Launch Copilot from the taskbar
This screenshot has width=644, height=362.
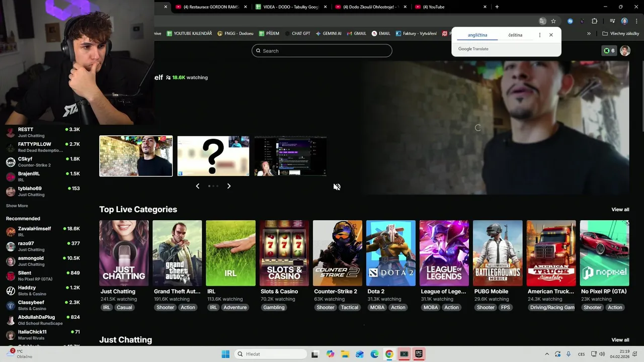point(330,354)
